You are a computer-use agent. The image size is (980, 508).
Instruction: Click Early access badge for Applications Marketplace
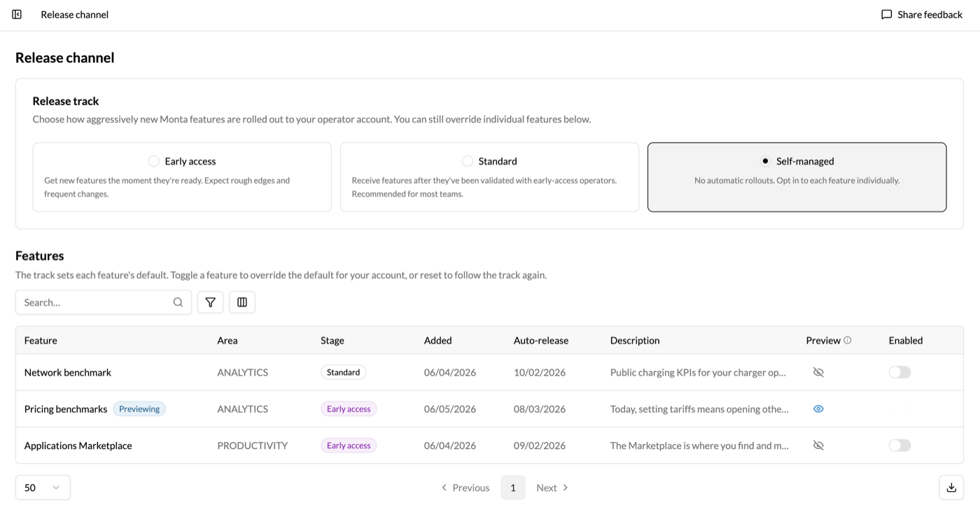coord(349,445)
